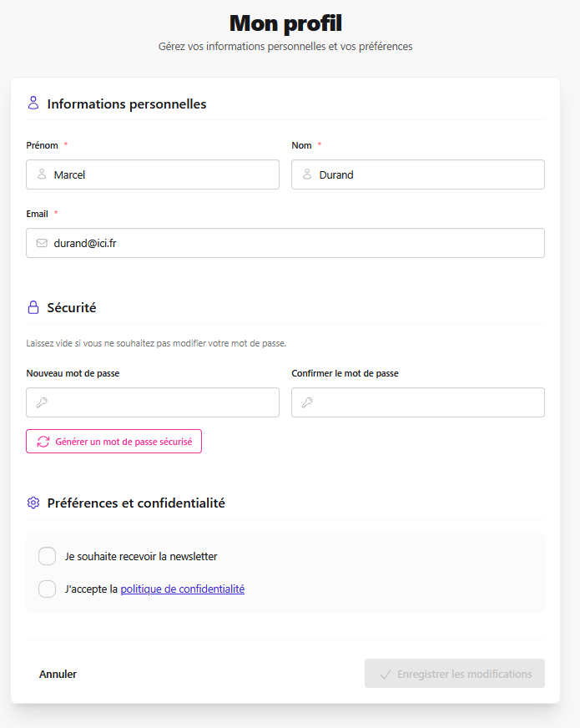Click the person icon beside Informations personnelles
The image size is (580, 728).
pos(33,103)
